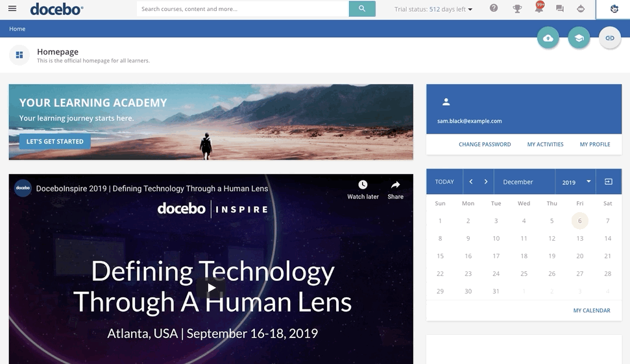This screenshot has width=630, height=364.
Task: Click sam.black@example.com email text
Action: [x=469, y=121]
